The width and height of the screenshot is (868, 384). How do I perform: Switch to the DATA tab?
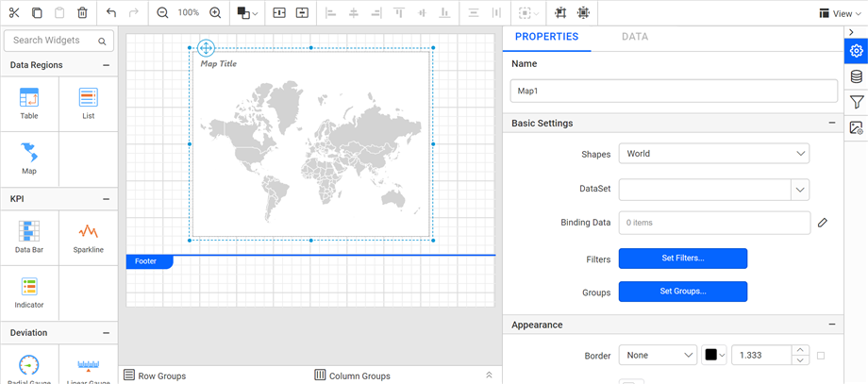click(635, 37)
